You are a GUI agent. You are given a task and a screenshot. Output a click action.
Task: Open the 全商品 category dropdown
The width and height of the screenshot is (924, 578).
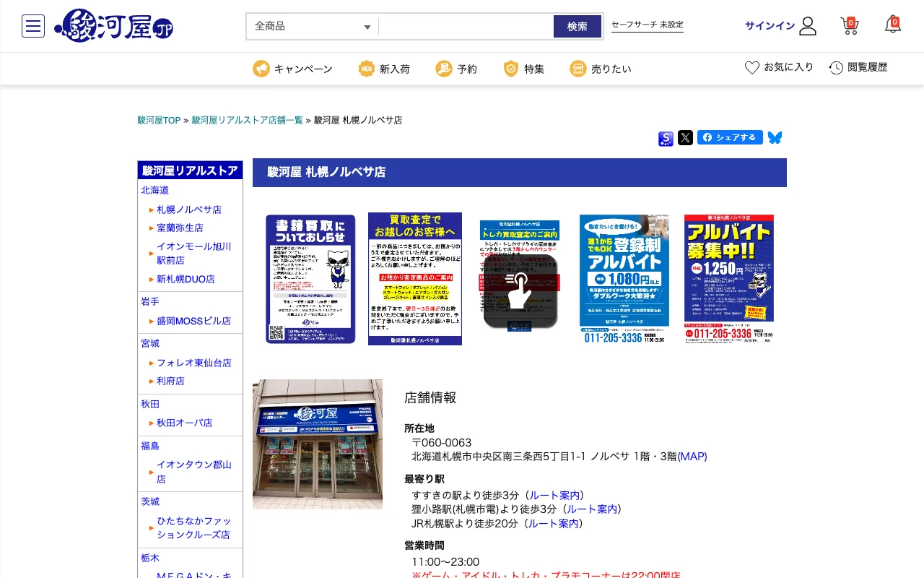tap(313, 27)
